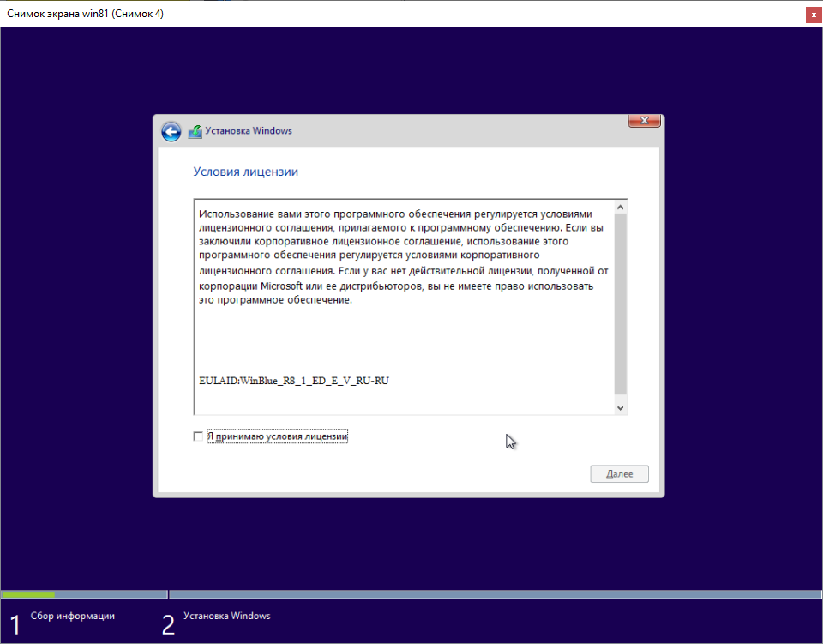The height and width of the screenshot is (644, 823).
Task: Click the bottom Установка Windows step label
Action: click(226, 616)
